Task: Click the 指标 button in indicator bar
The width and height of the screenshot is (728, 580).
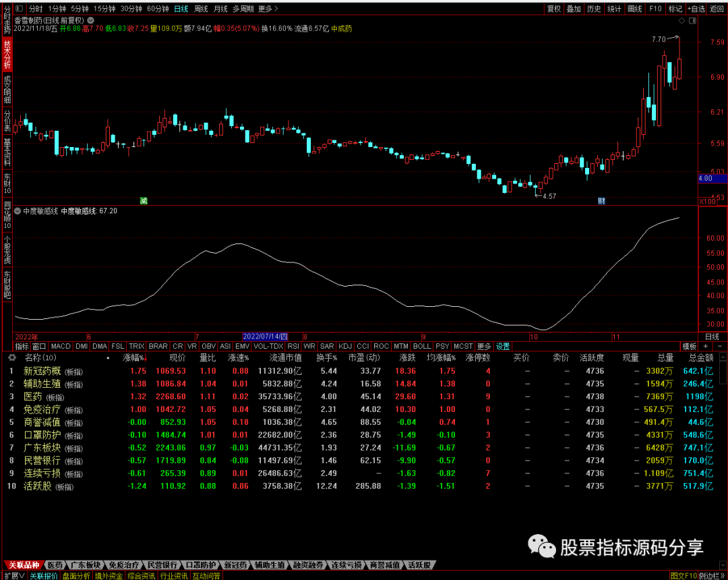Action: (x=22, y=347)
